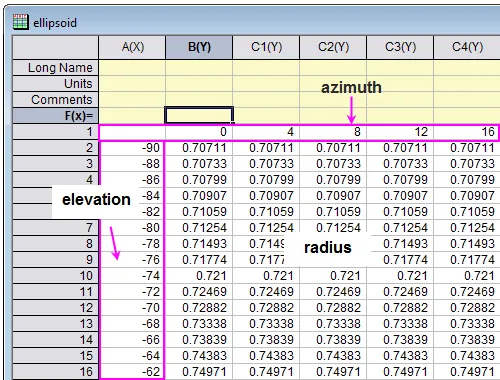Select row header 14
This screenshot has height=380, width=500.
point(56,340)
